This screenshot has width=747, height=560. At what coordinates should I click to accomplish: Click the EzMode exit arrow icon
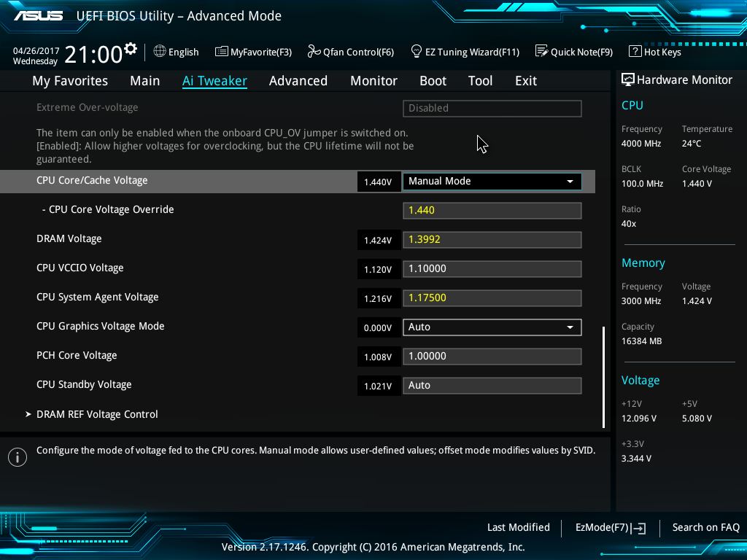click(x=638, y=528)
